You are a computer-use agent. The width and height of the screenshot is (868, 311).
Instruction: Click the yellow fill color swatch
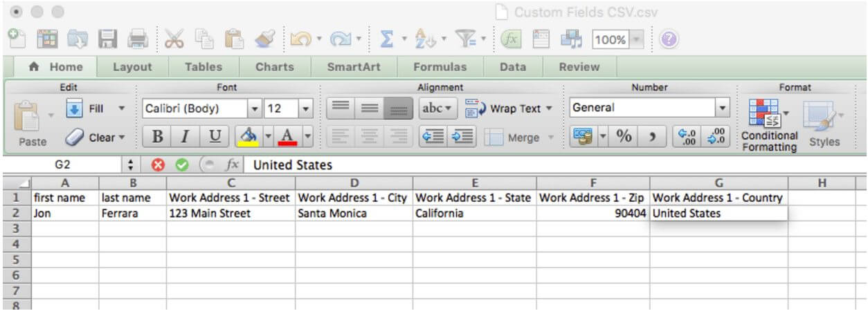coord(247,137)
